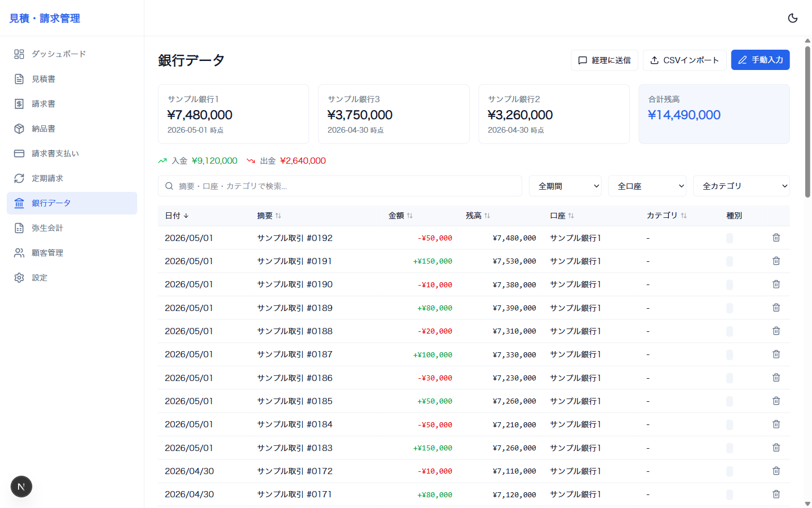Sort by 残高 column header

(x=478, y=216)
